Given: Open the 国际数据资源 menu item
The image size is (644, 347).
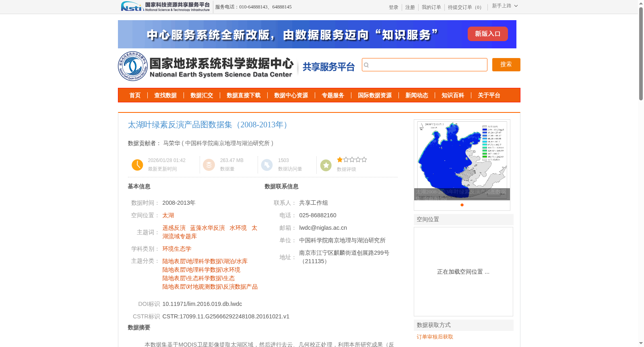Looking at the screenshot, I should click(x=375, y=96).
